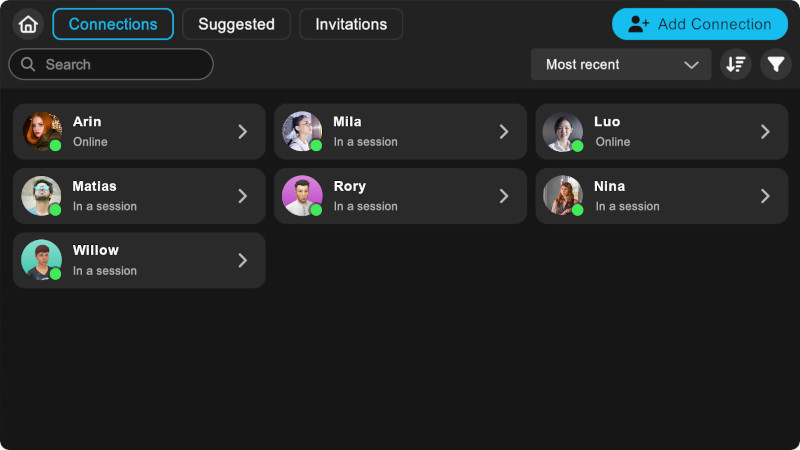Click Rory's profile avatar
The height and width of the screenshot is (450, 800).
pos(302,196)
